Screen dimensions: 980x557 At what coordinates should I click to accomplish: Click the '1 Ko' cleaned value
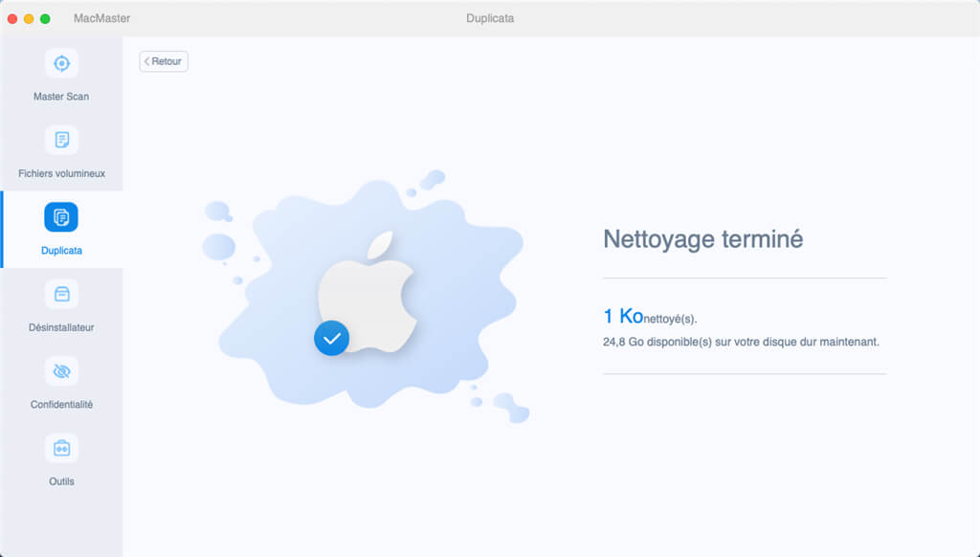(623, 317)
